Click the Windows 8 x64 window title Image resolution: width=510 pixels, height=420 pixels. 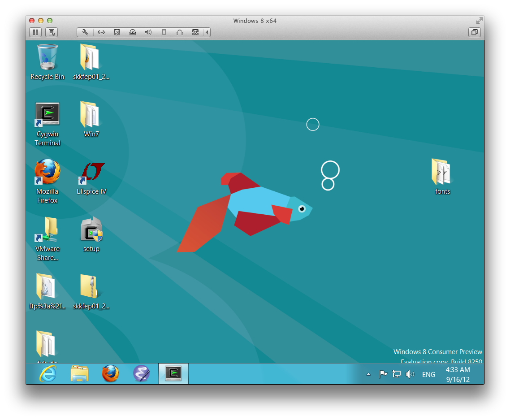coord(255,21)
